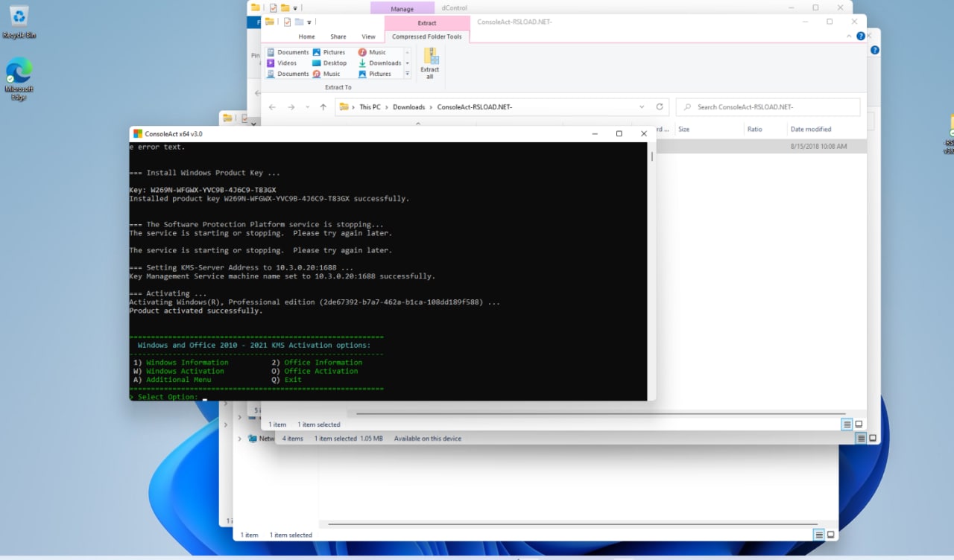Go forward in ConsoleAct-RSLOAD.NET- explorer window
This screenshot has width=954, height=560.
[291, 107]
